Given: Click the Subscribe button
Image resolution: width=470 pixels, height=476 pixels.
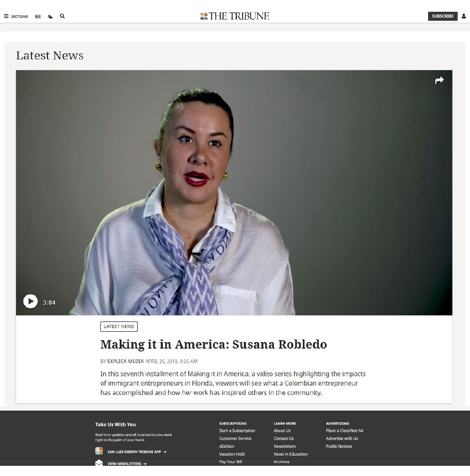Looking at the screenshot, I should (x=443, y=16).
